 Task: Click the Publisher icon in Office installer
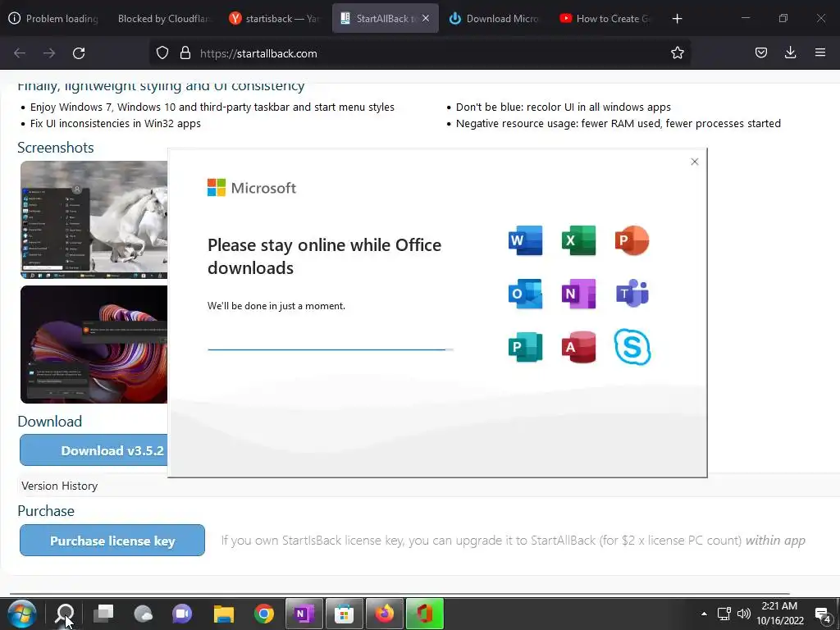coord(525,347)
